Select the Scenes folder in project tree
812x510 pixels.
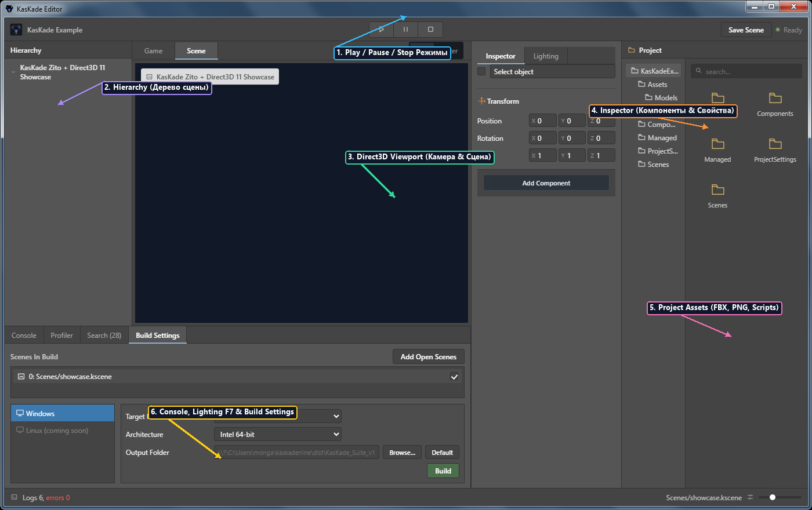pyautogui.click(x=654, y=164)
